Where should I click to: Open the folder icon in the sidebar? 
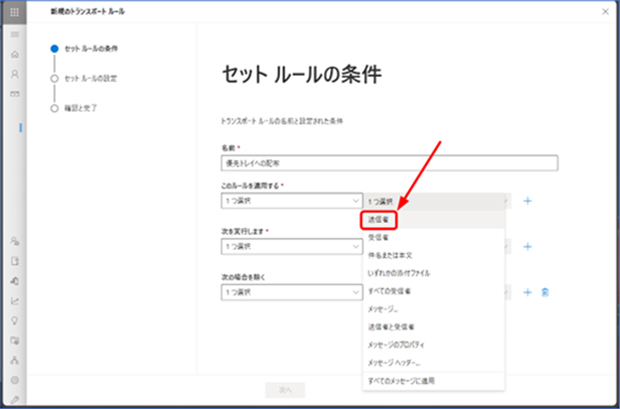[15, 340]
